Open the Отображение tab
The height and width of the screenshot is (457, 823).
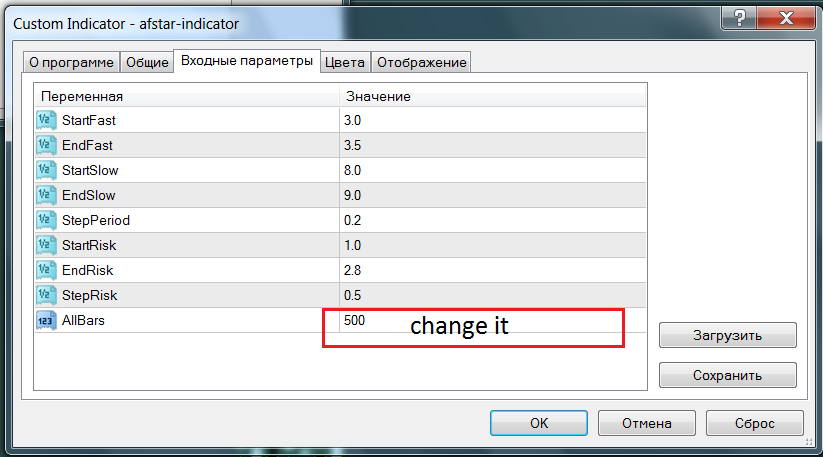pyautogui.click(x=420, y=62)
